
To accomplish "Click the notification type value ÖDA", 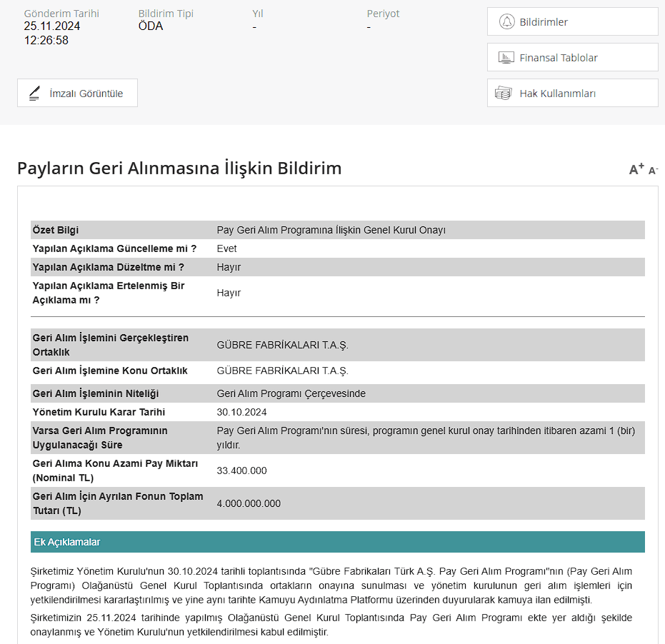I will pos(151,26).
